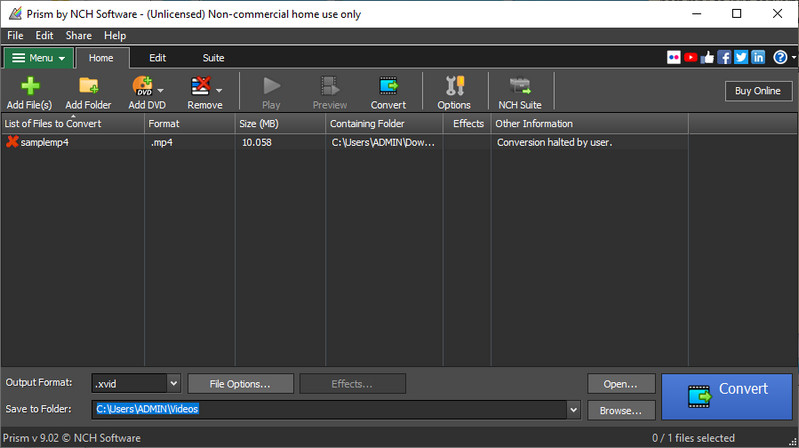Switch to the Edit tab
799x448 pixels.
pyautogui.click(x=157, y=58)
